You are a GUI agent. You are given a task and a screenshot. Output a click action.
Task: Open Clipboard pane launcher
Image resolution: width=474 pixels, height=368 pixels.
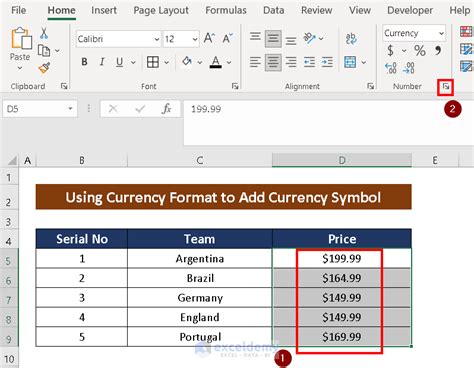coord(64,86)
